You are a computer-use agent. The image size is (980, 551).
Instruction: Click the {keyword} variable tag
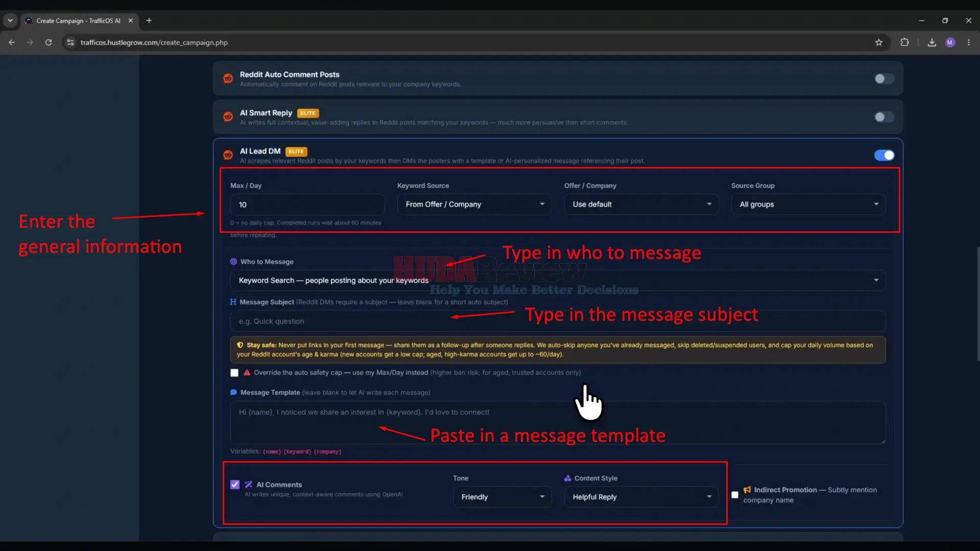coord(297,451)
